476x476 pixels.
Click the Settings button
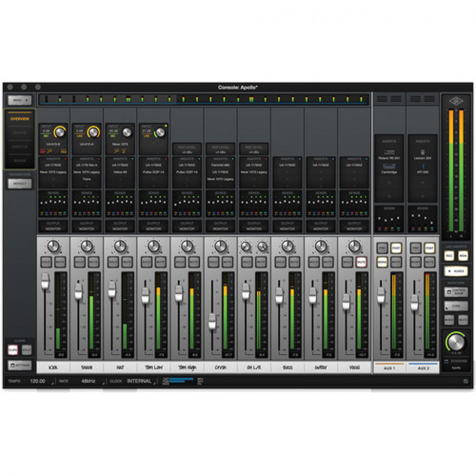coord(20,365)
